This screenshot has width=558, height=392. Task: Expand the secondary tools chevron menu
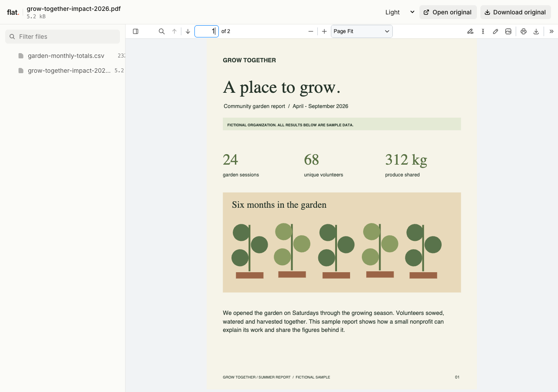click(551, 31)
